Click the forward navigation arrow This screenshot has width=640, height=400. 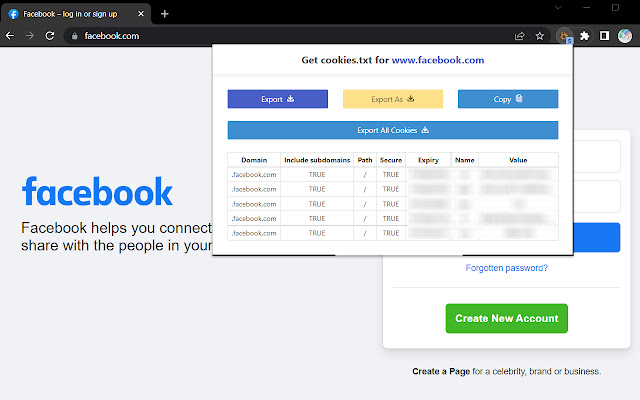click(30, 36)
